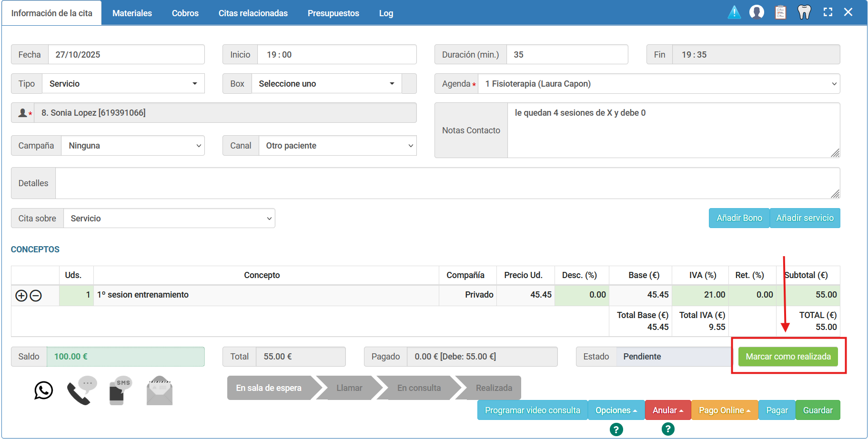Toggle fullscreen view of the dialog

tap(828, 12)
